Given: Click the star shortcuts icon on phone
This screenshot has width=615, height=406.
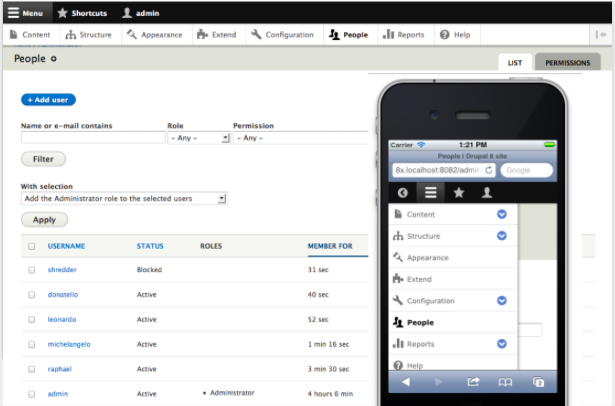Looking at the screenshot, I should (x=459, y=193).
